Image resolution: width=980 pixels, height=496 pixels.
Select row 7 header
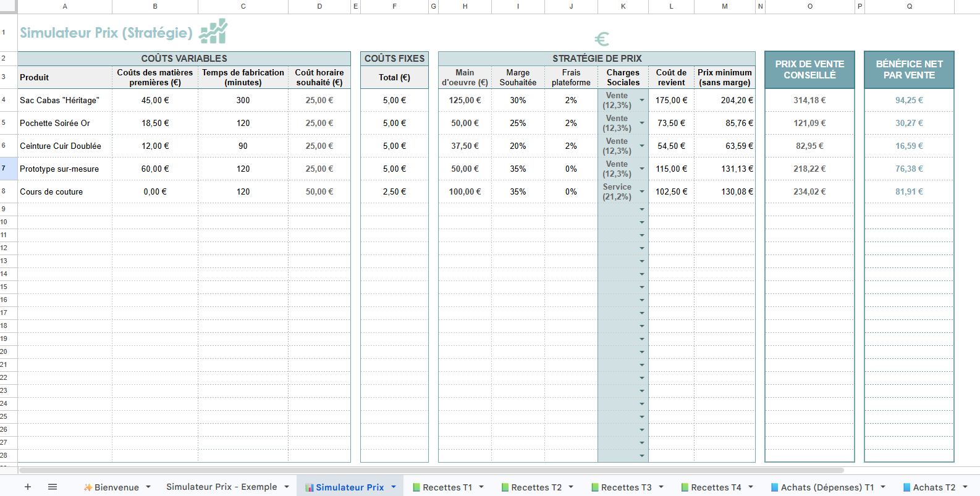coord(4,169)
